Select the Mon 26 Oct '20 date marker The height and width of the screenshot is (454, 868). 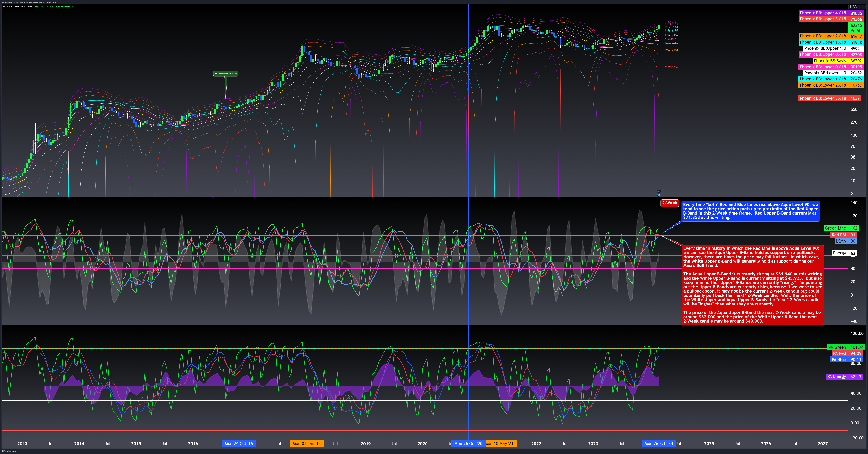click(468, 444)
